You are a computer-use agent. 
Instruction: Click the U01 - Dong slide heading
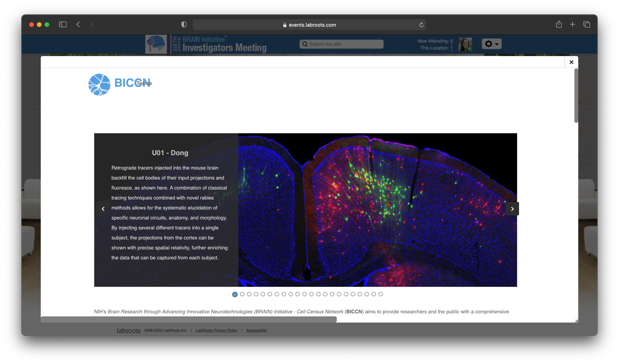pos(170,153)
